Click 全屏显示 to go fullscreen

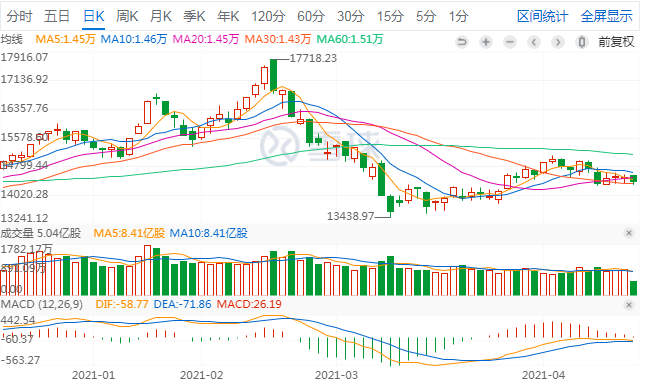pos(606,16)
